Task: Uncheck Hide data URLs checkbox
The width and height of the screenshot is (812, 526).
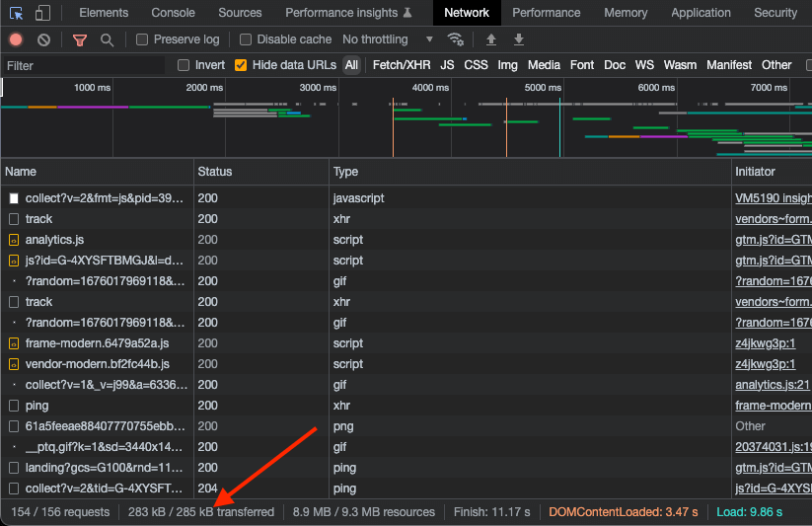Action: pos(241,65)
